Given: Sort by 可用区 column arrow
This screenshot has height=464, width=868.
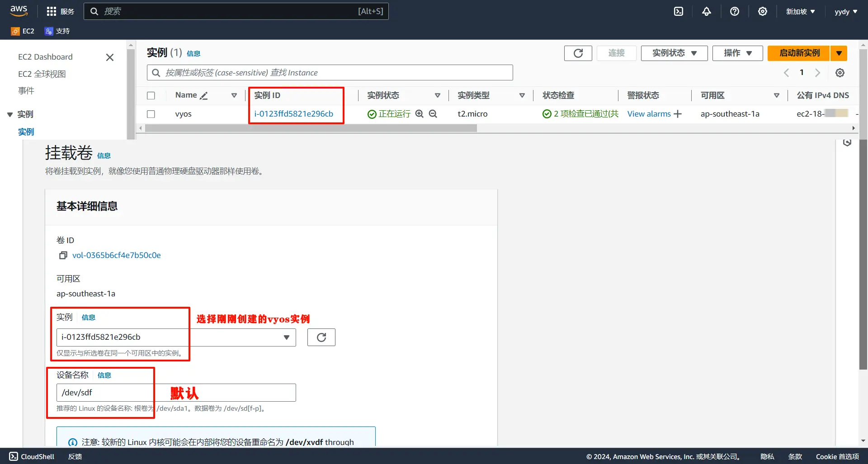Looking at the screenshot, I should point(777,95).
